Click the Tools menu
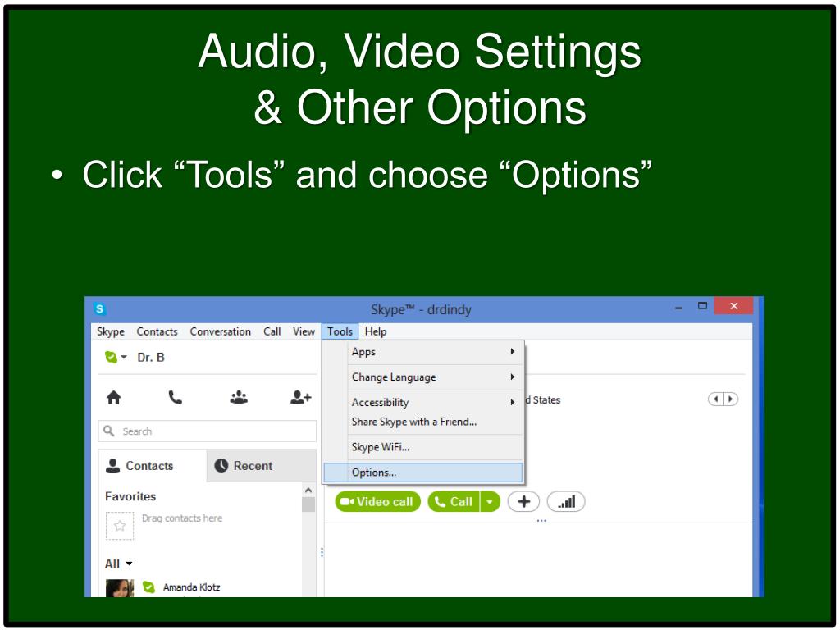840x630 pixels. (x=340, y=331)
